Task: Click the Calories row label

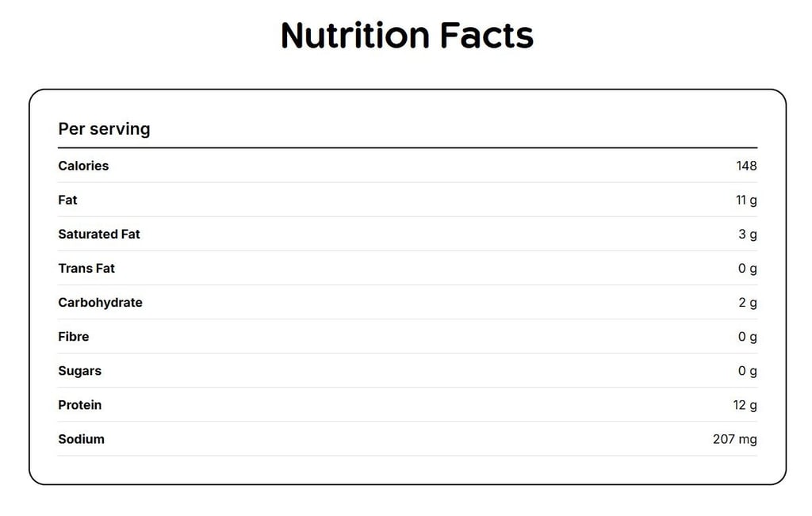Action: tap(83, 166)
